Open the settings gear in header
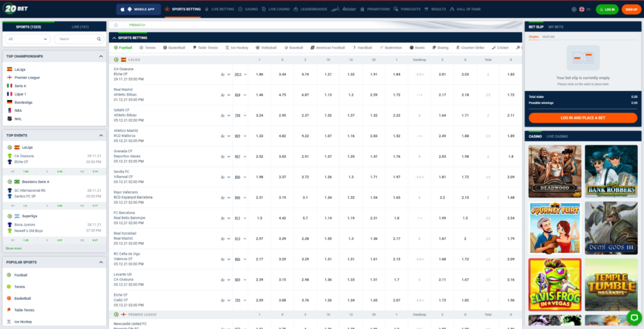Screen dimensions: 644x329 [574, 9]
